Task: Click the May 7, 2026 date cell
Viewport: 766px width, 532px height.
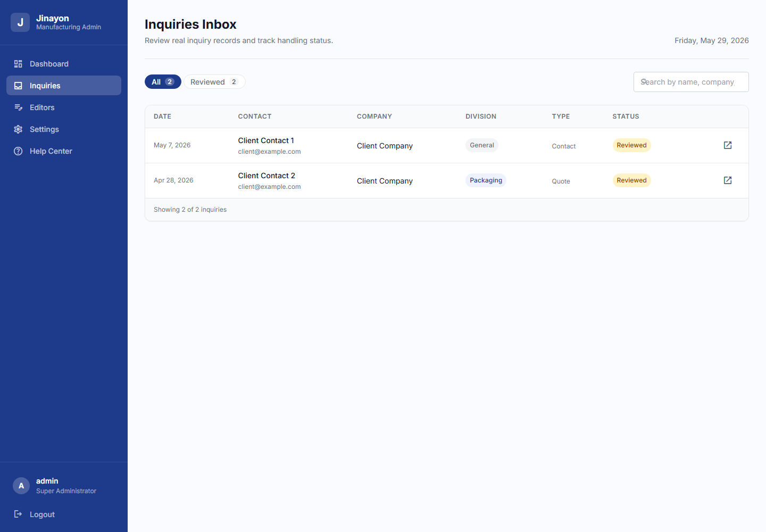Action: [172, 145]
